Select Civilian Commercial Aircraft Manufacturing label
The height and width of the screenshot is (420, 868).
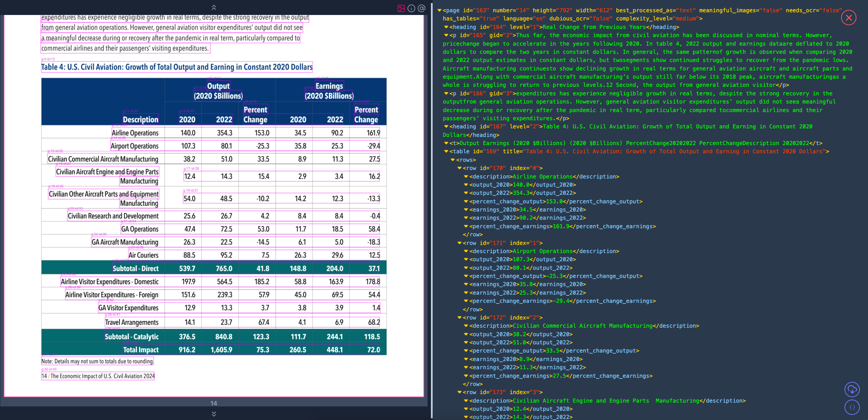[x=103, y=159]
